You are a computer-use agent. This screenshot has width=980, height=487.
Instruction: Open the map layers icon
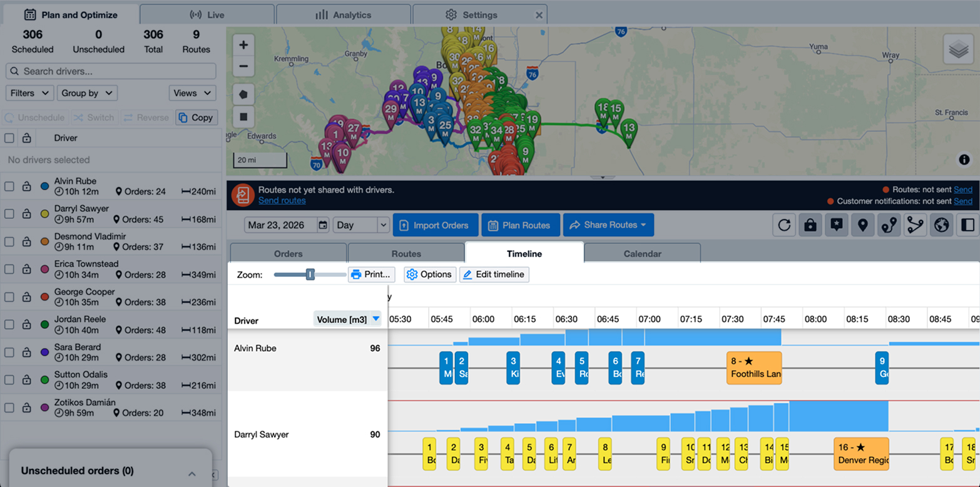point(959,49)
